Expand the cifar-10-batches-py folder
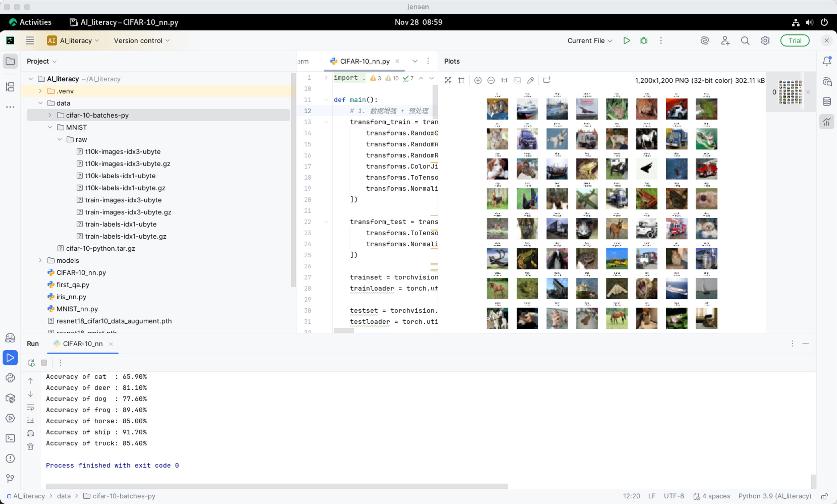The width and height of the screenshot is (837, 504). [50, 115]
